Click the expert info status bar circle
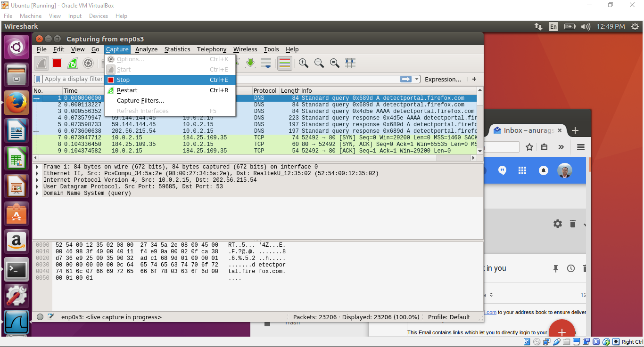644x347 pixels. coord(40,317)
